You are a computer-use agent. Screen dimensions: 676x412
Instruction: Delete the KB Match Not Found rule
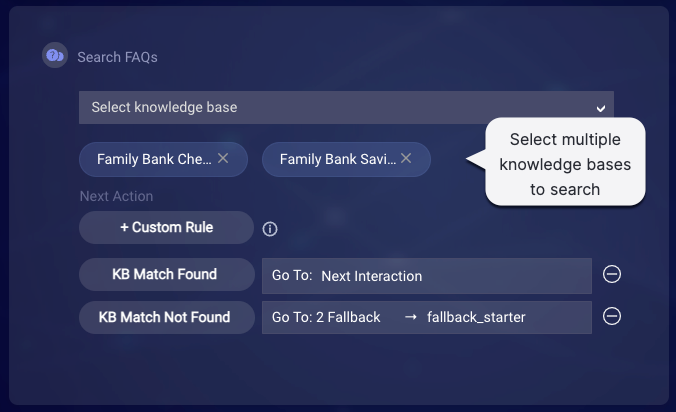tap(612, 316)
